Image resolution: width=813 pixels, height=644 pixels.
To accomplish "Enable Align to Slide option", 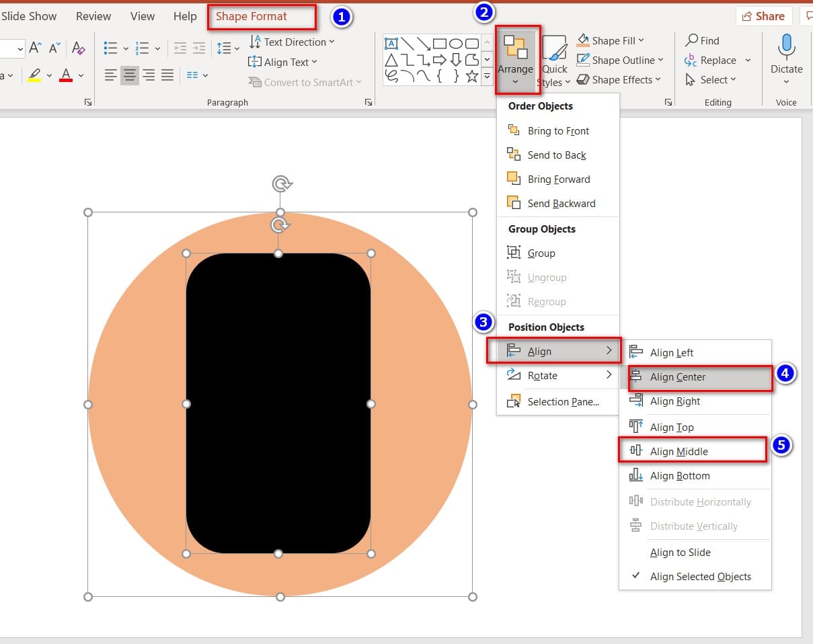I will 680,553.
